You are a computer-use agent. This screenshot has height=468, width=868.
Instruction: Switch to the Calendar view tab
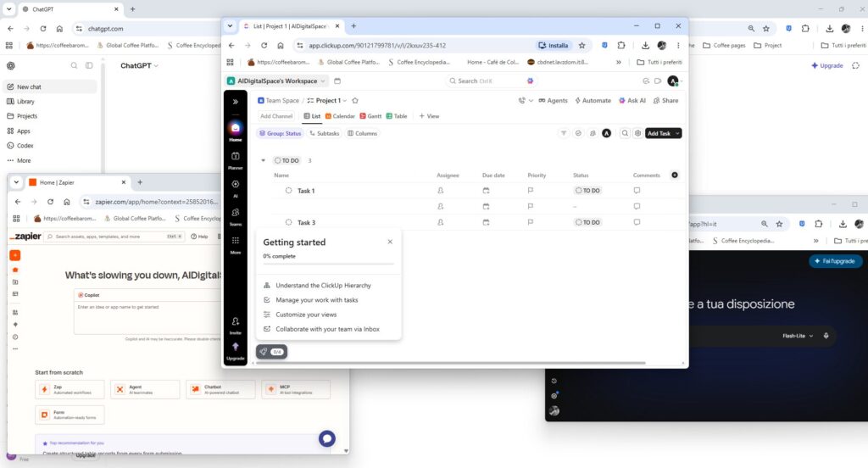[x=340, y=116]
